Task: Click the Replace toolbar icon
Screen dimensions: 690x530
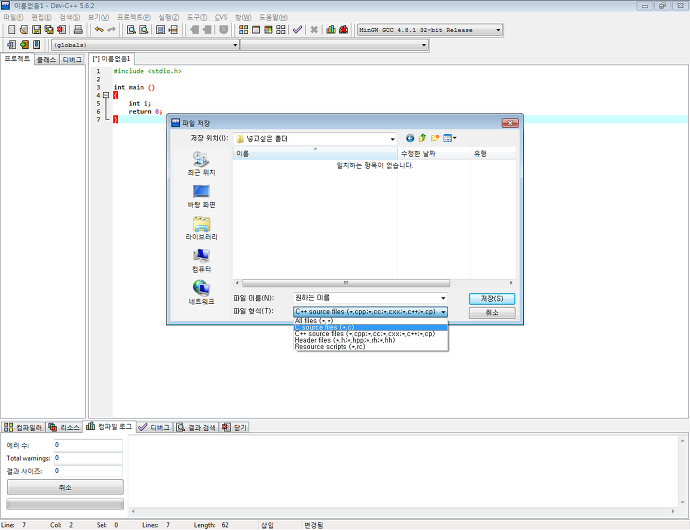Action: [143, 29]
